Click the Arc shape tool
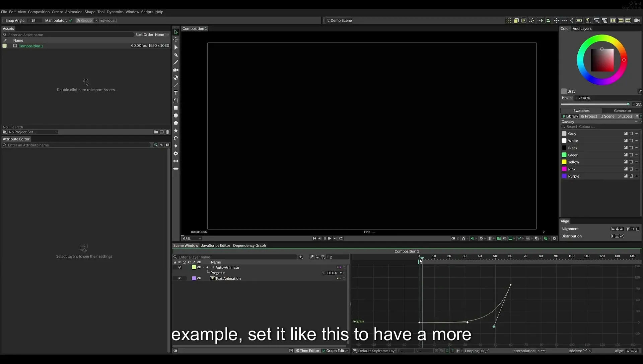Screen dimensions: 643x364 point(176,138)
